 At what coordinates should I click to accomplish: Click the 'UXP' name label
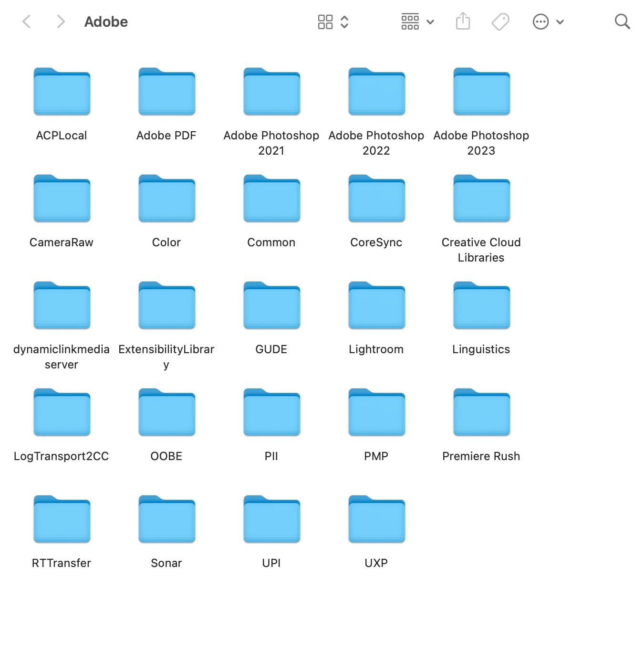(376, 563)
